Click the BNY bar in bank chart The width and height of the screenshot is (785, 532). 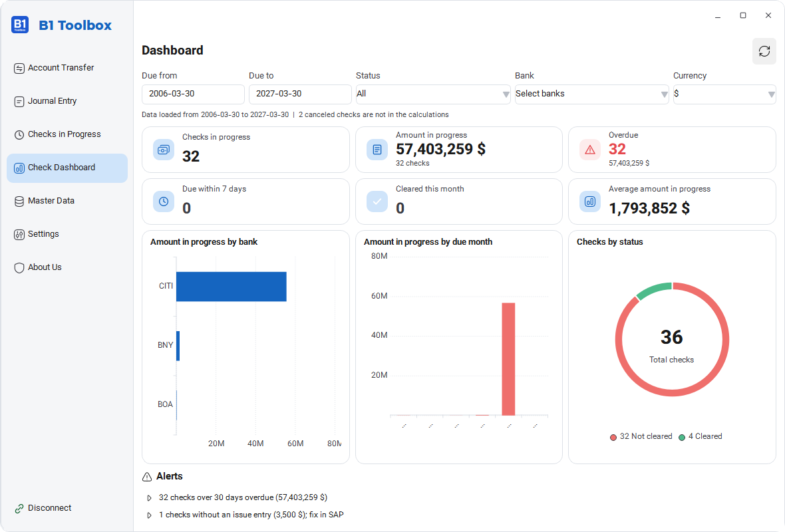[178, 346]
